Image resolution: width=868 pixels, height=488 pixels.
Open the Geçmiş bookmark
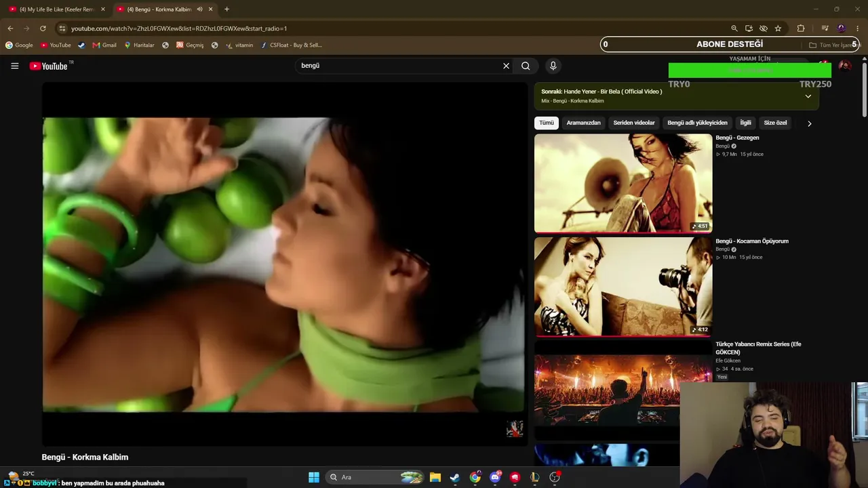(190, 45)
